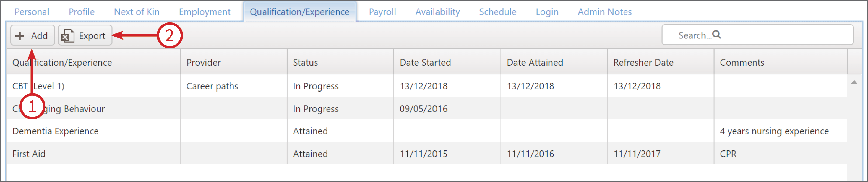Open the Personal tab
Image resolution: width=868 pixels, height=182 pixels.
(32, 12)
